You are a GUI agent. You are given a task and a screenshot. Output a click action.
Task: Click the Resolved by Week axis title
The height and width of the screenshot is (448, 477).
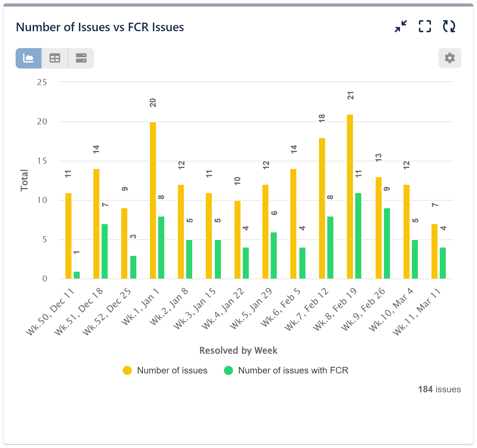coord(238,350)
